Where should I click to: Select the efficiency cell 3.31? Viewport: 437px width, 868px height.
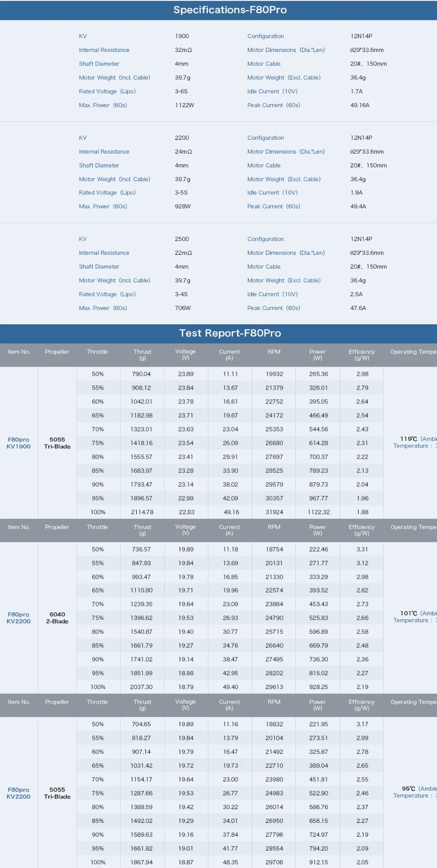(x=362, y=549)
